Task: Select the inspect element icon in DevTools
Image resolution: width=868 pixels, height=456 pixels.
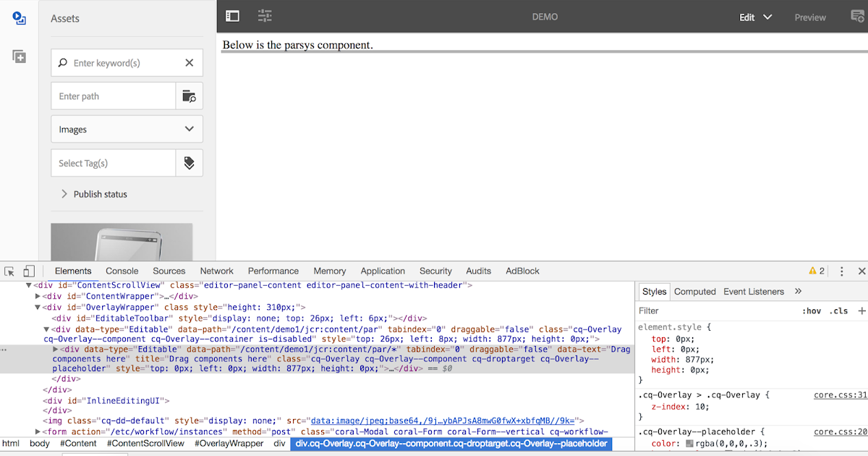Action: (x=10, y=270)
